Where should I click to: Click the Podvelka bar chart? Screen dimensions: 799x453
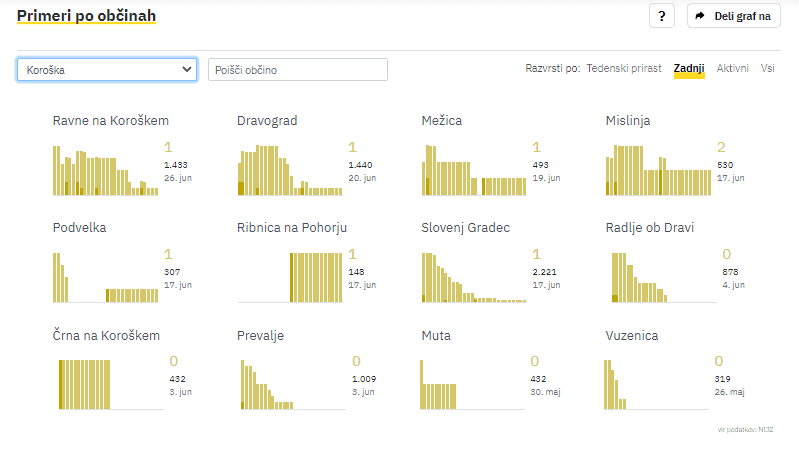(106, 276)
